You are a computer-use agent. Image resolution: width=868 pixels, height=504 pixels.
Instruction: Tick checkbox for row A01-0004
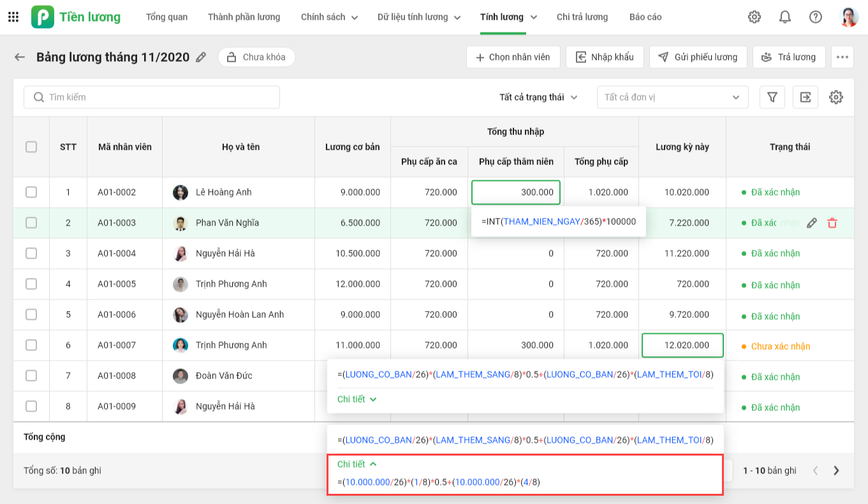[x=31, y=253]
